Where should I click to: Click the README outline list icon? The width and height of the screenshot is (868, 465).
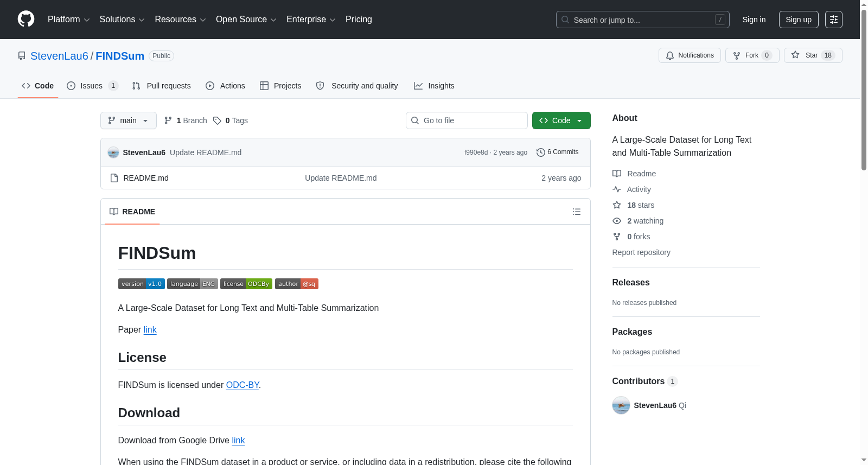(x=577, y=212)
